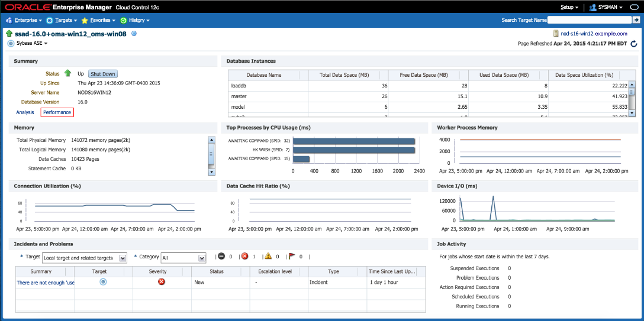Open the Category filter dropdown
644x321 pixels.
[183, 258]
